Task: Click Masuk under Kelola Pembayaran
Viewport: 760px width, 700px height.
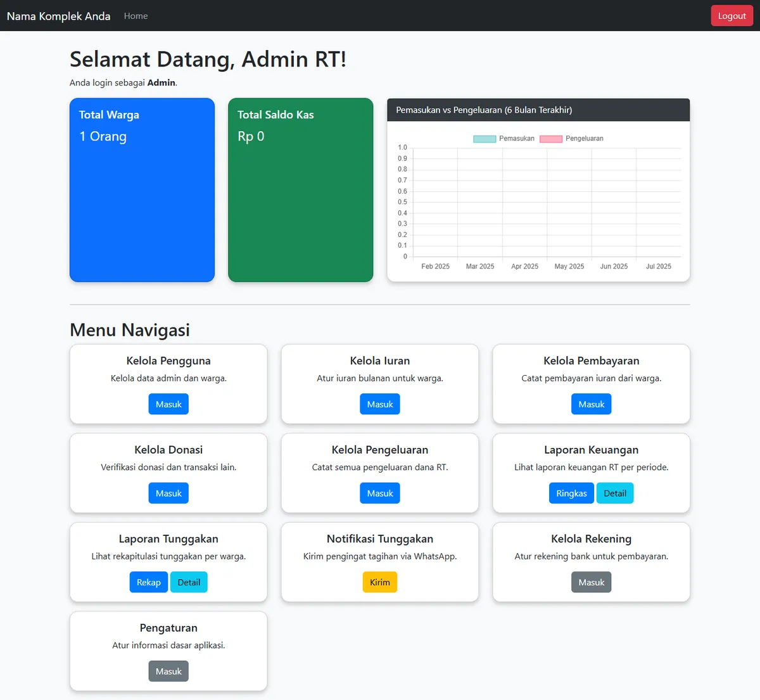Action: point(592,404)
